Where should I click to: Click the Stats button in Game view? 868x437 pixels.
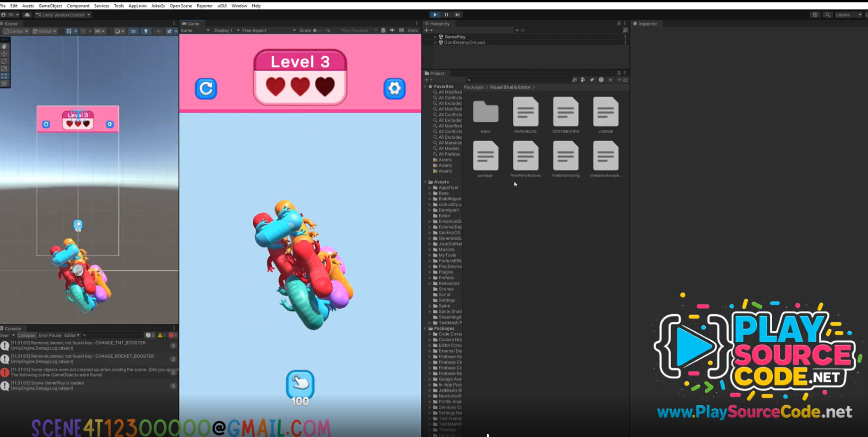[x=412, y=30]
